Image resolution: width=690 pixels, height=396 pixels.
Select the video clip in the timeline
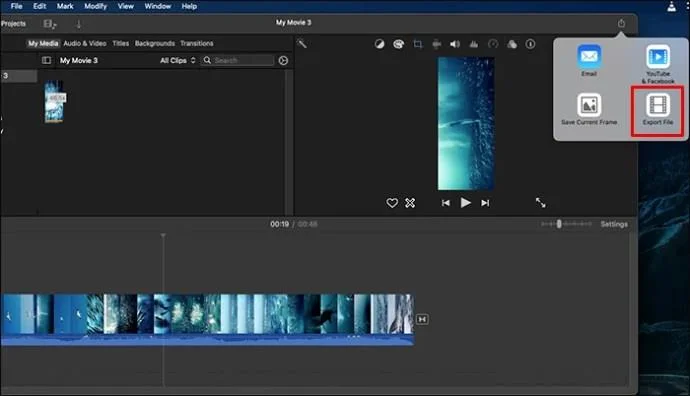point(207,314)
